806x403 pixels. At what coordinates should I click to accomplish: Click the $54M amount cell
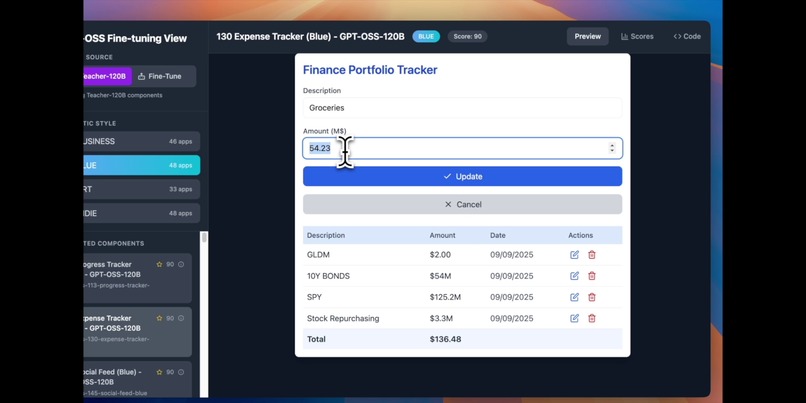coord(441,276)
